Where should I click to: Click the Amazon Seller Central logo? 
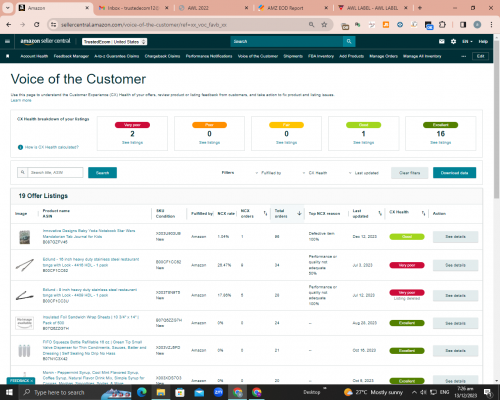pyautogui.click(x=45, y=41)
